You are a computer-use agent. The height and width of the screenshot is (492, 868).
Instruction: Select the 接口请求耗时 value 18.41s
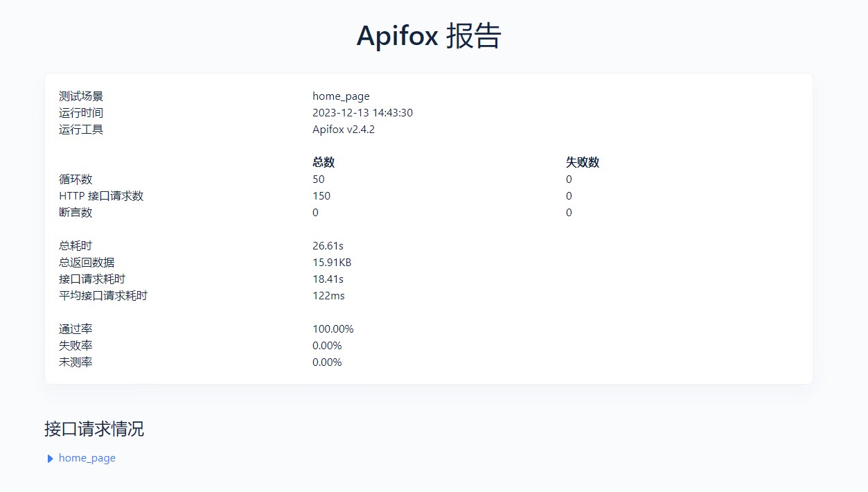coord(328,279)
